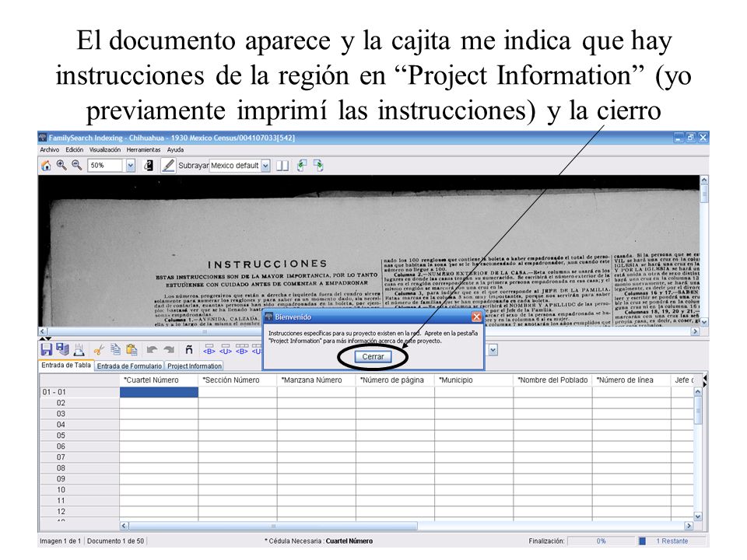Open the 50% zoom level dropdown

(131, 166)
